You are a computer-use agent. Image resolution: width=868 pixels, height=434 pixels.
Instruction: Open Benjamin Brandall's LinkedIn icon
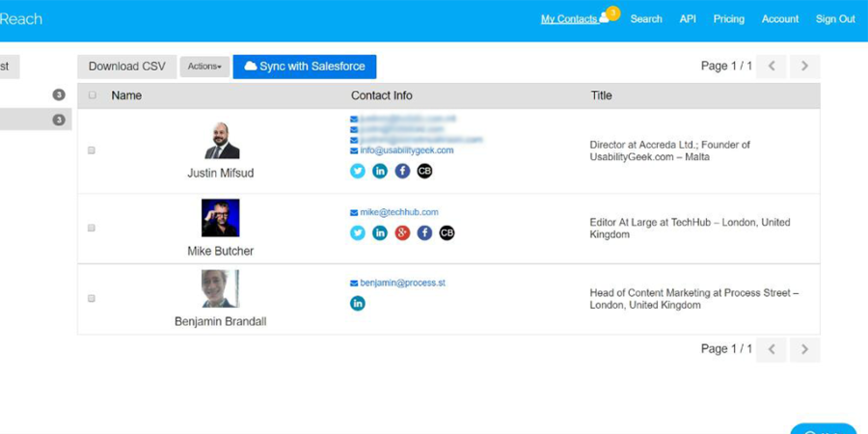(358, 304)
